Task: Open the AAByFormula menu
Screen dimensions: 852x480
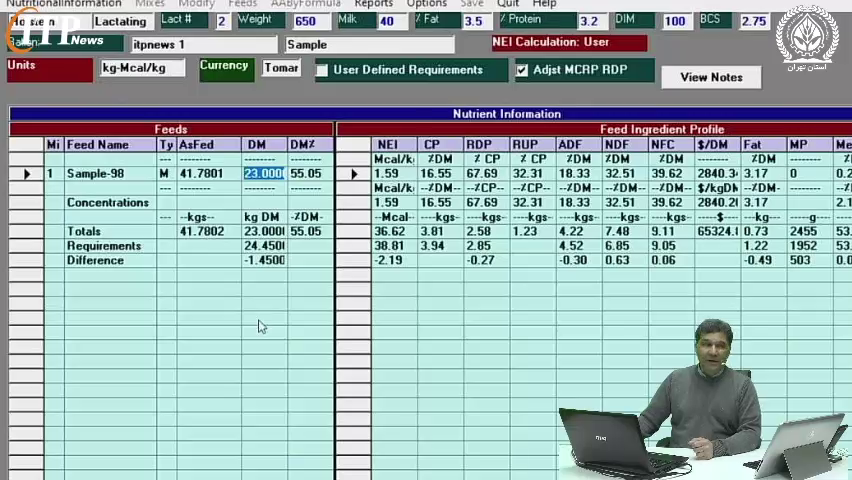Action: pyautogui.click(x=305, y=3)
